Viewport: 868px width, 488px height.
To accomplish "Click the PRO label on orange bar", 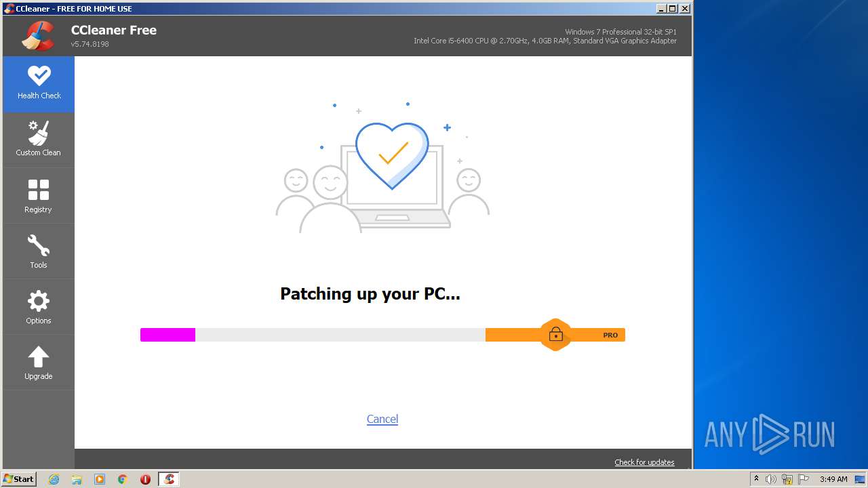I will click(610, 335).
